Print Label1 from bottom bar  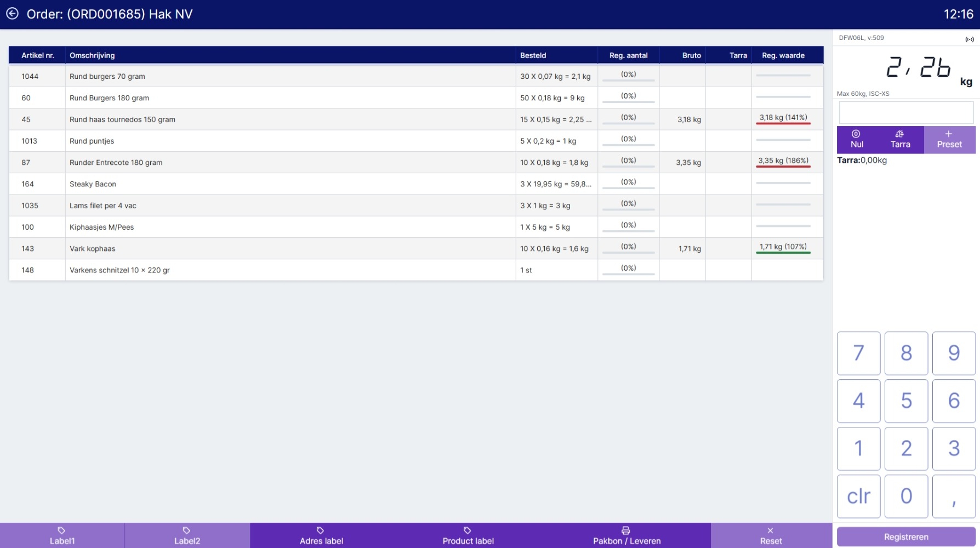click(62, 535)
